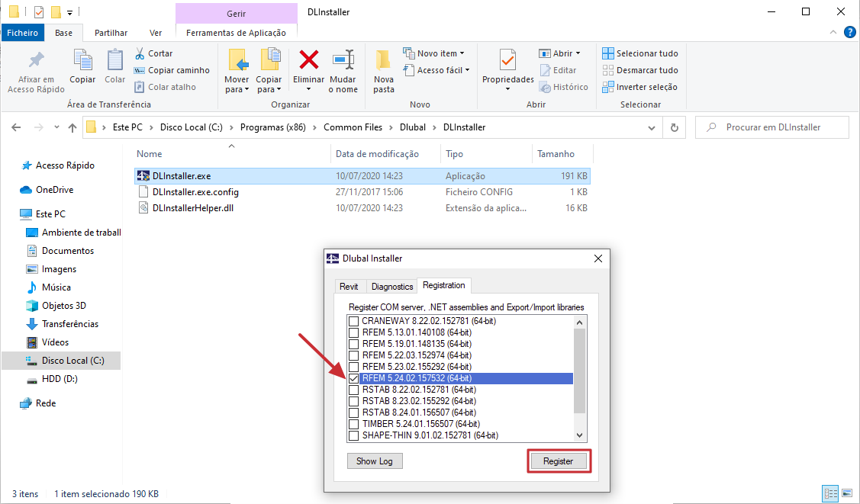This screenshot has width=860, height=504.
Task: Refresh the folder view
Action: [674, 127]
